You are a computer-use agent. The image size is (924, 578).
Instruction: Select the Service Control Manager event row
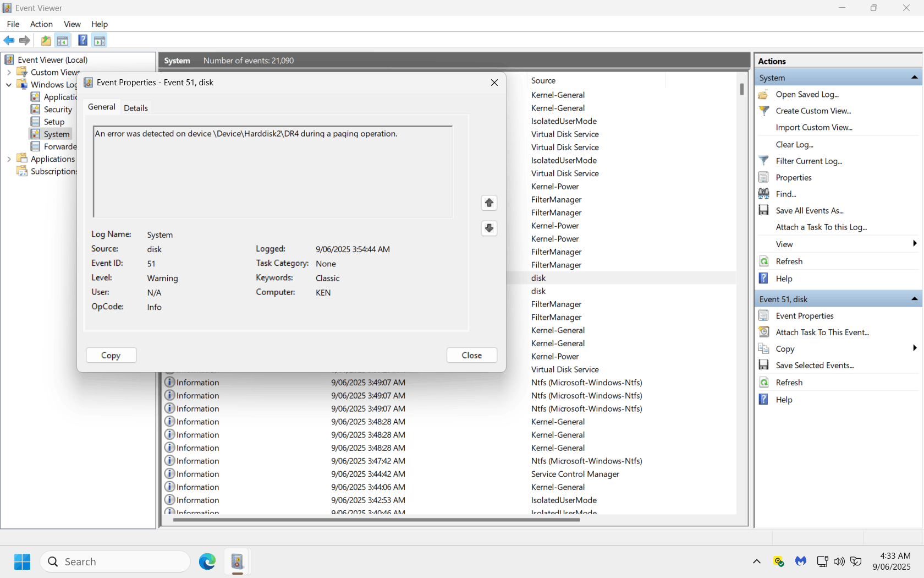point(450,474)
